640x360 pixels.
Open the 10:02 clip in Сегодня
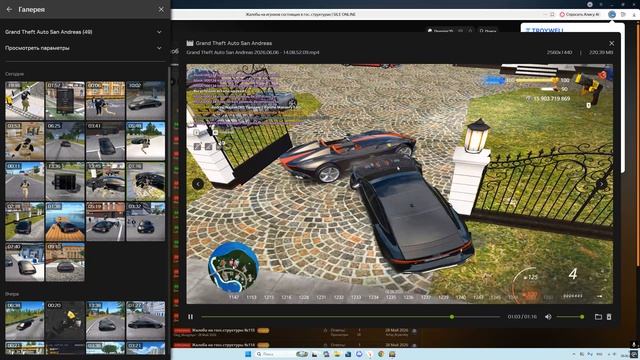[146, 100]
